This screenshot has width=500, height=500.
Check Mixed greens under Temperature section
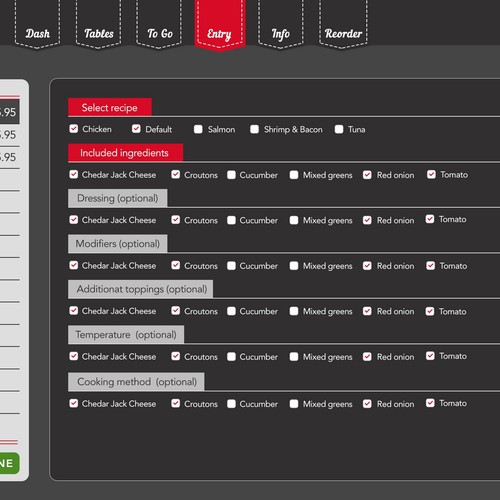tap(294, 357)
